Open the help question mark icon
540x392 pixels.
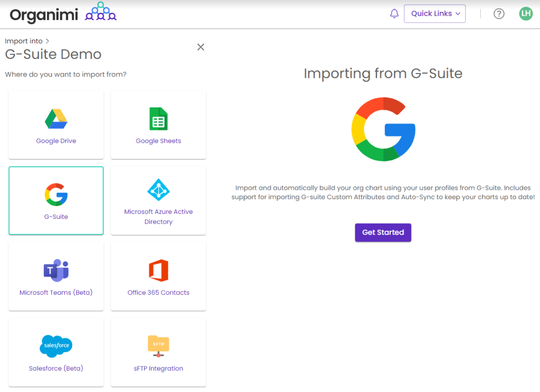tap(499, 14)
